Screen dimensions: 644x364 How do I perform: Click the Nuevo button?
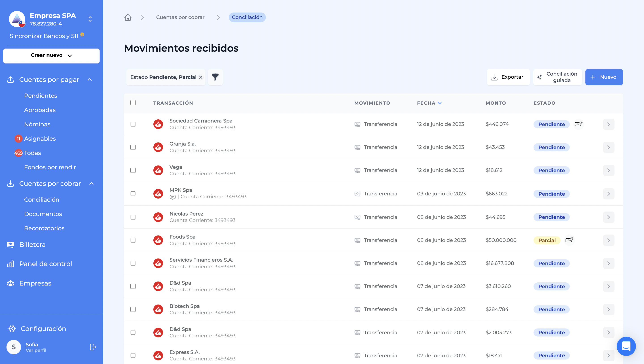[604, 77]
